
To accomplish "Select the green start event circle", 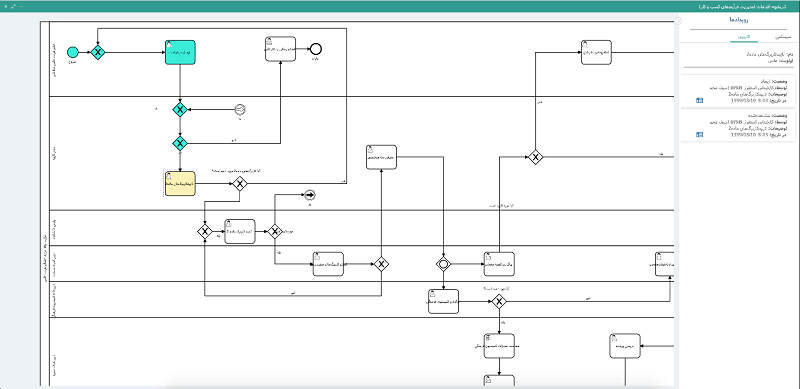I will [73, 52].
